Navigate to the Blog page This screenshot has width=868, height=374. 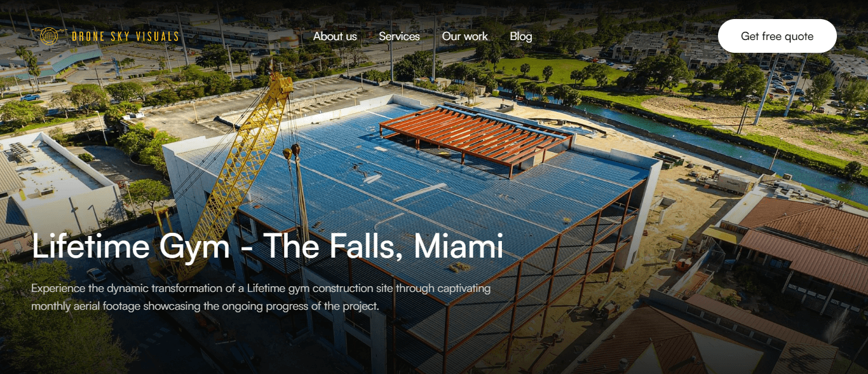pos(521,36)
